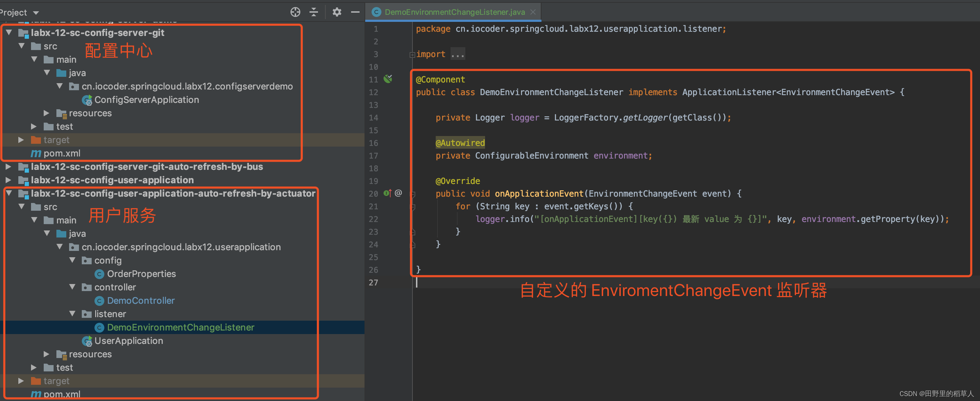Click the onApplicationEvent method name

click(539, 194)
